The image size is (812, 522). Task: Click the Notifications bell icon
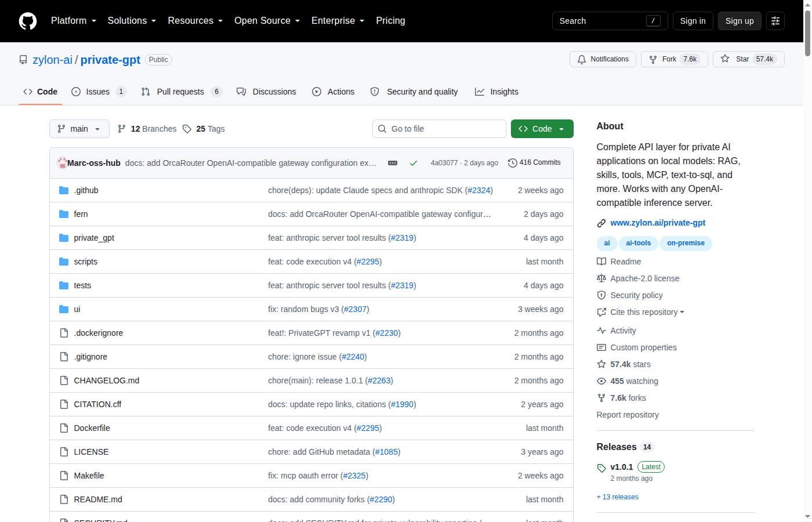point(582,59)
